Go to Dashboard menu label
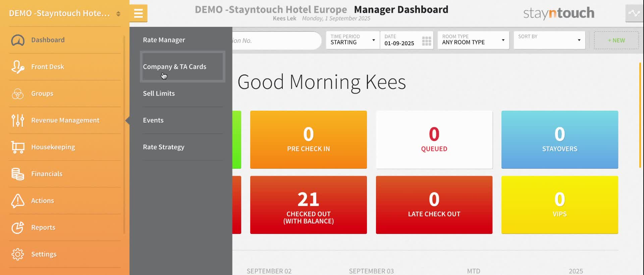644x275 pixels. click(48, 40)
